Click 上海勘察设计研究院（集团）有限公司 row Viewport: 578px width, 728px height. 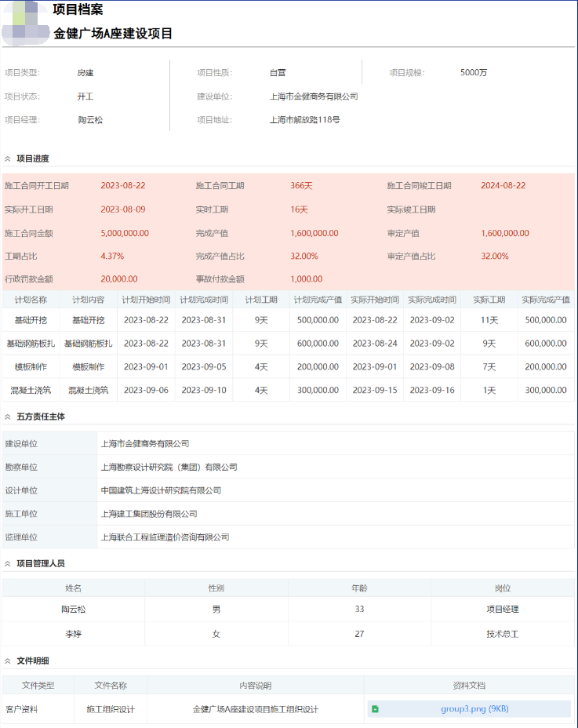click(289, 467)
